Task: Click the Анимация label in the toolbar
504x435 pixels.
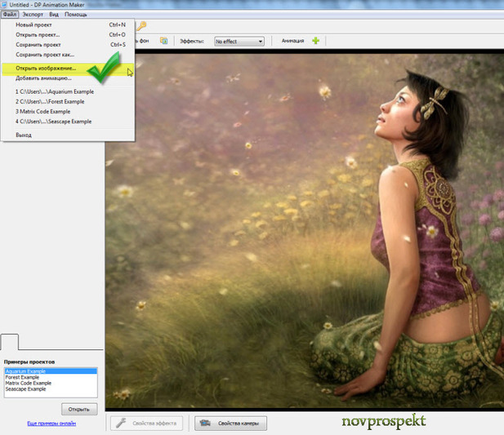Action: click(292, 41)
